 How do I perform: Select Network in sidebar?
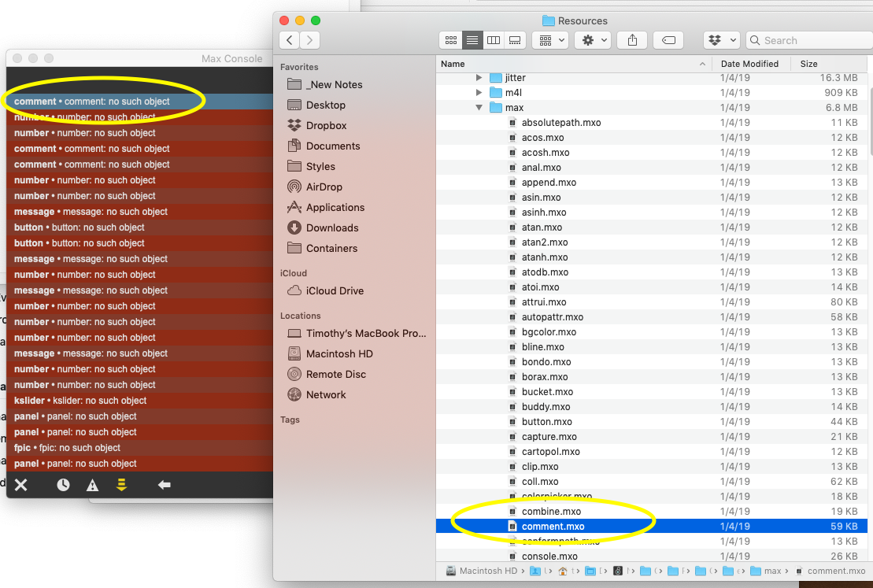coord(316,395)
